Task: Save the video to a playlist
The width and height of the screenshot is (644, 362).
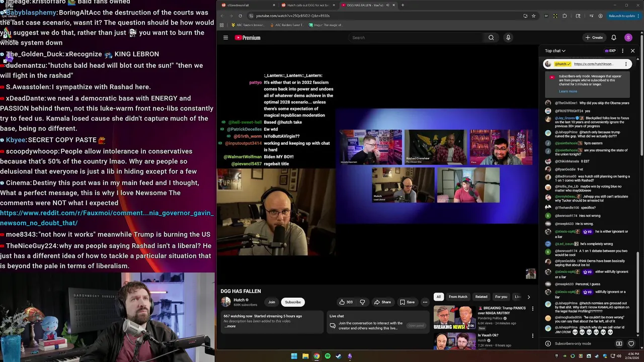Action: [407, 302]
